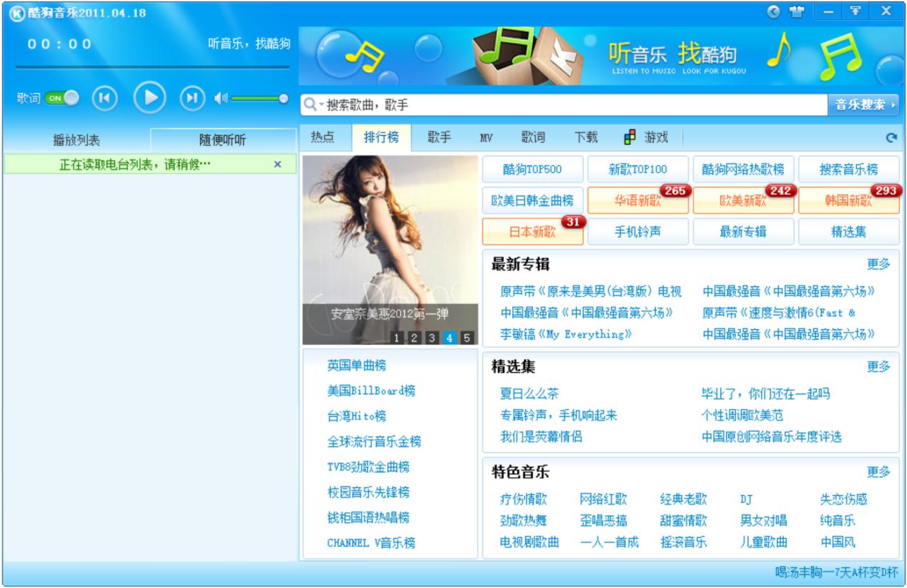This screenshot has width=907, height=588.
Task: Switch to the 播放列表 tab
Action: [x=77, y=139]
